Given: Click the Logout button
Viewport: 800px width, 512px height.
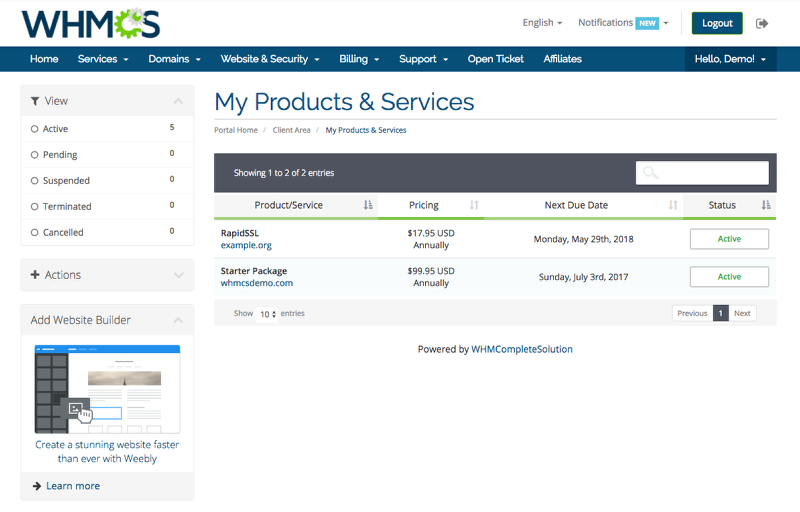Looking at the screenshot, I should point(717,23).
